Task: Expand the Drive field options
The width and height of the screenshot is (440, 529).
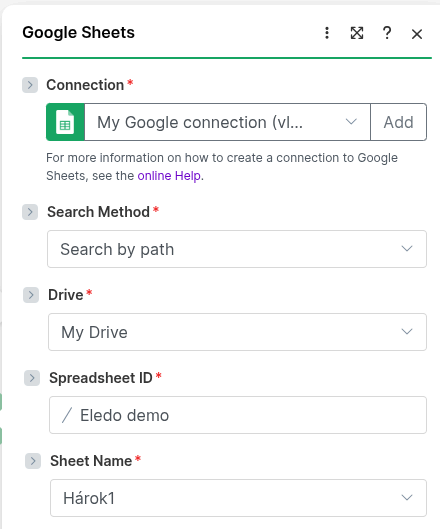Action: (31, 295)
